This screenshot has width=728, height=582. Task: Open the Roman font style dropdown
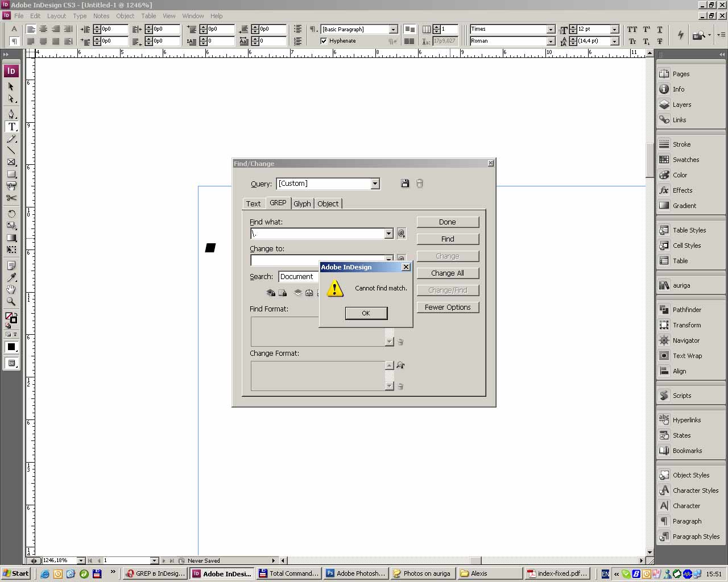pos(551,41)
